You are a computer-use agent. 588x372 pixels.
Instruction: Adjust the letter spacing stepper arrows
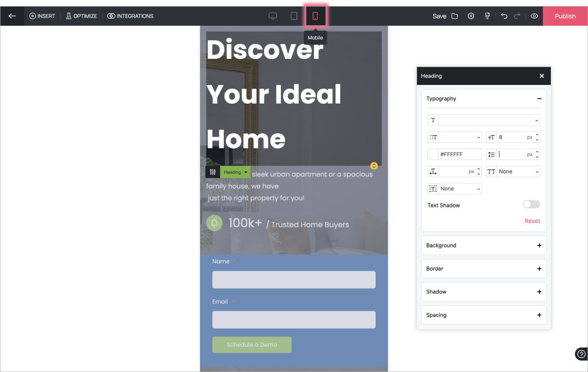tap(479, 172)
